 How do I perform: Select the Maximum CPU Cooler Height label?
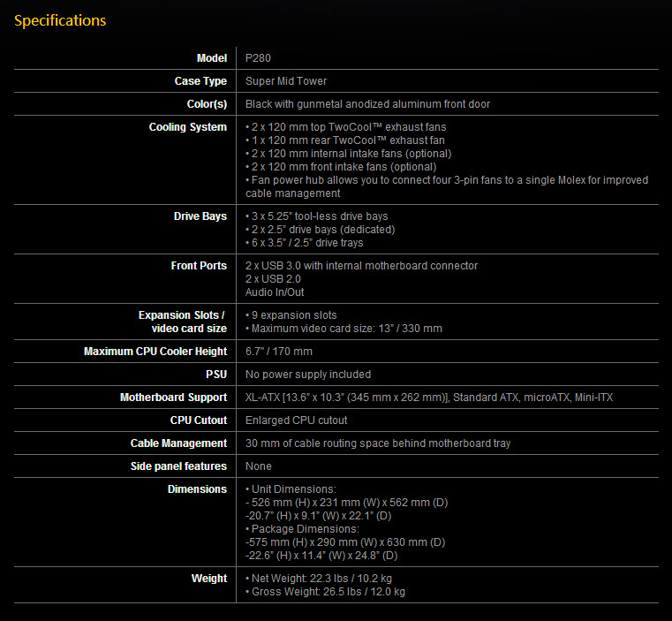pos(155,352)
